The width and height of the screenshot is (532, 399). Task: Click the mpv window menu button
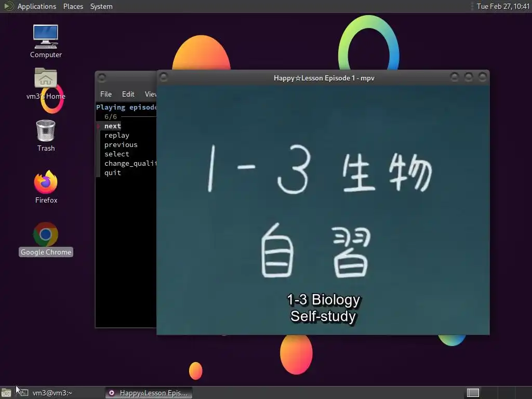point(164,77)
